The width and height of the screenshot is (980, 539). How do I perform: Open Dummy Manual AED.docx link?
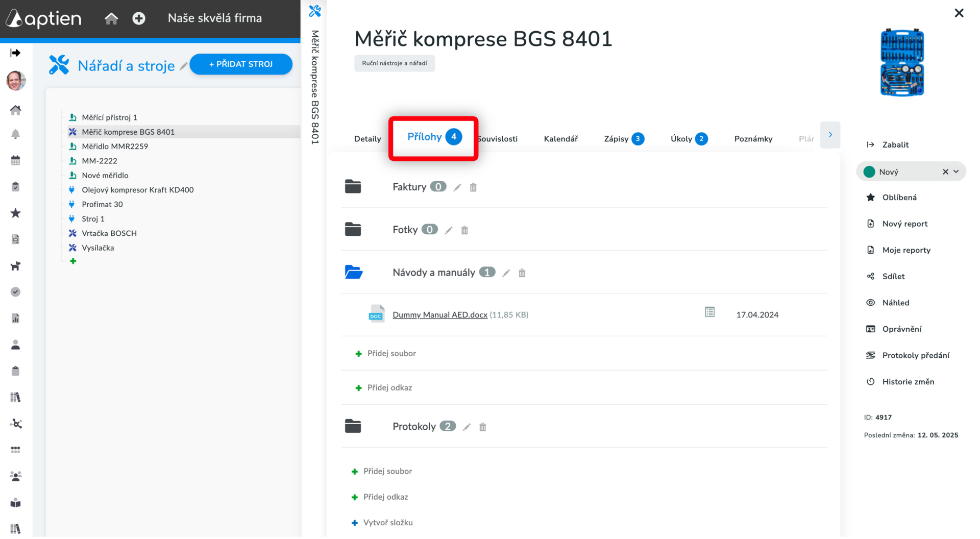pos(439,315)
